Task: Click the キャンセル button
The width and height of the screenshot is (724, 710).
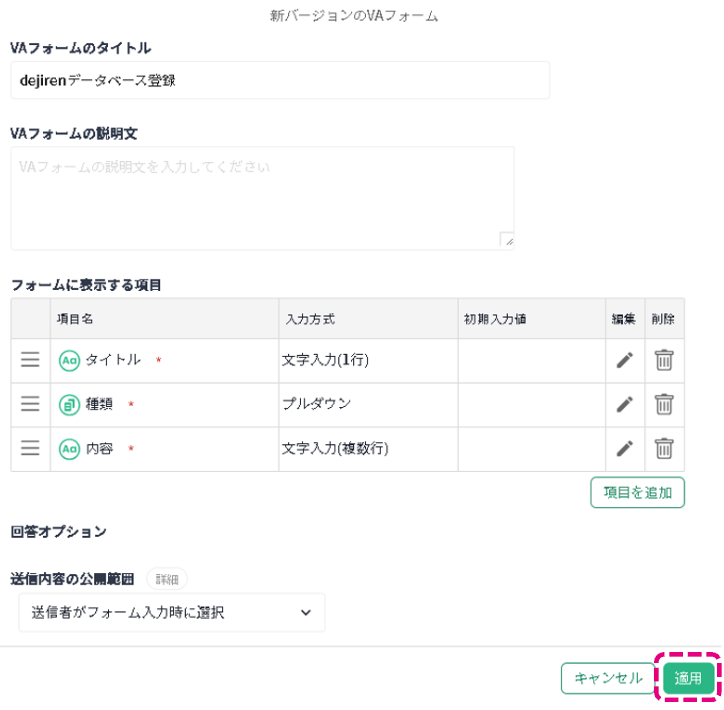Action: 608,678
